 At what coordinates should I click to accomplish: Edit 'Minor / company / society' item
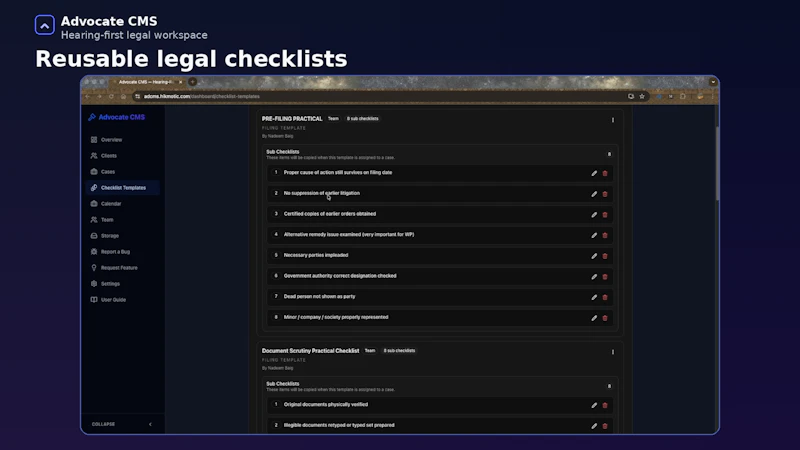pos(594,318)
